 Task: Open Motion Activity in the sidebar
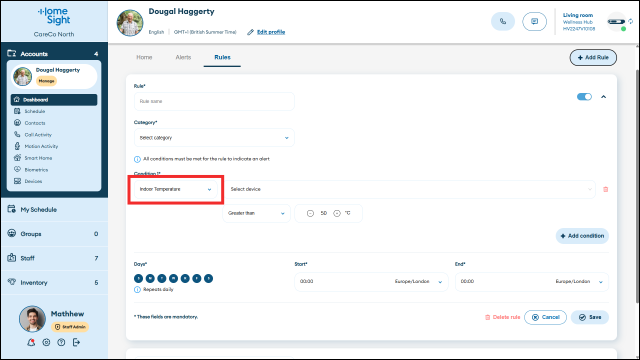point(41,146)
